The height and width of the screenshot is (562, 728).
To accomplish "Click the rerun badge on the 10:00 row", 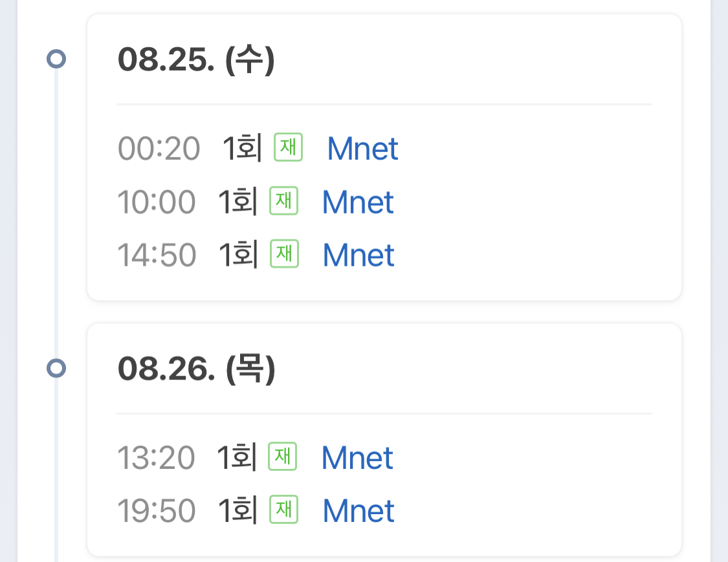I will tap(283, 201).
